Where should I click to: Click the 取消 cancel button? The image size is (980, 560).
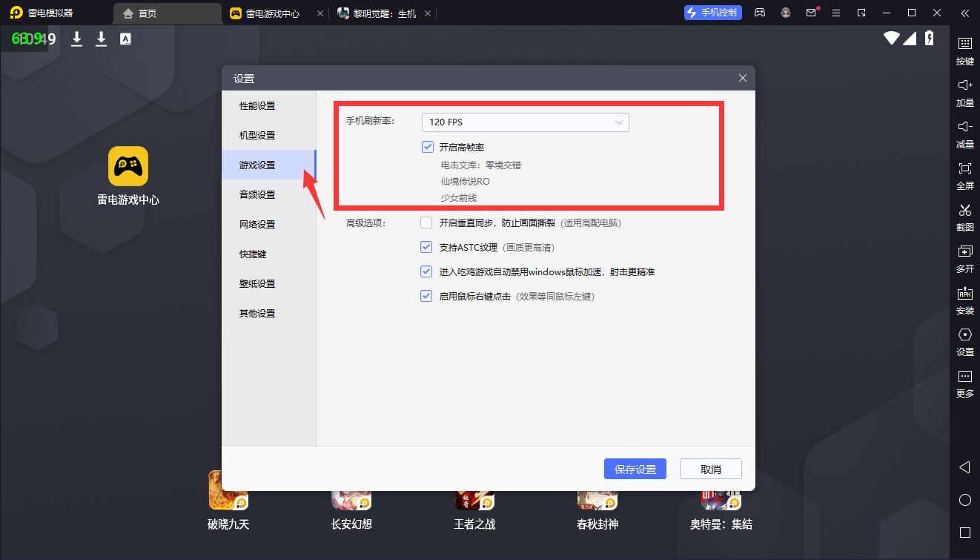tap(710, 469)
